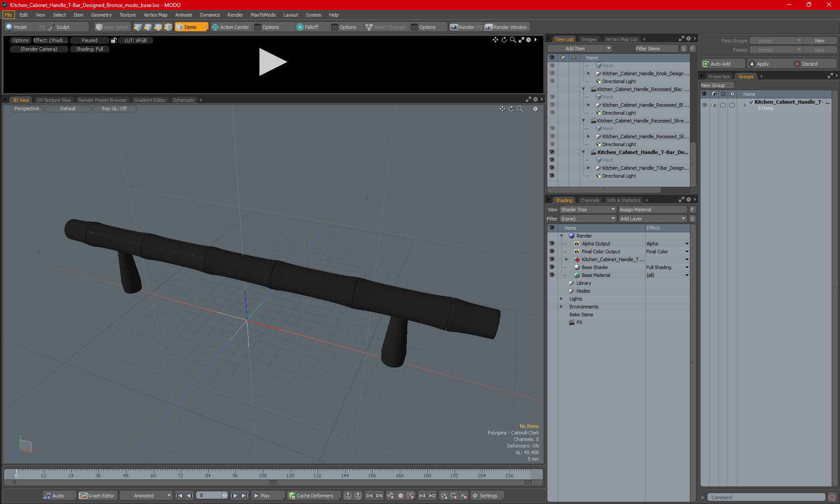
Task: Switch to Properties tab
Action: coord(719,77)
